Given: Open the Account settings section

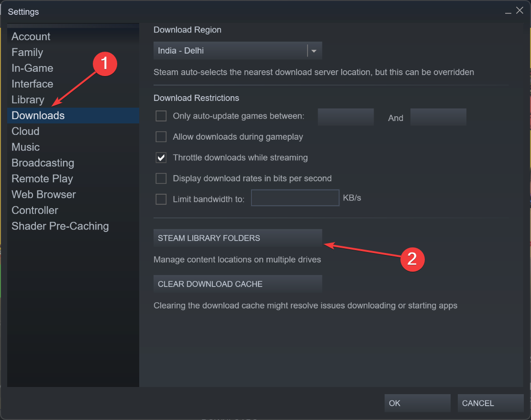Looking at the screenshot, I should click(31, 36).
